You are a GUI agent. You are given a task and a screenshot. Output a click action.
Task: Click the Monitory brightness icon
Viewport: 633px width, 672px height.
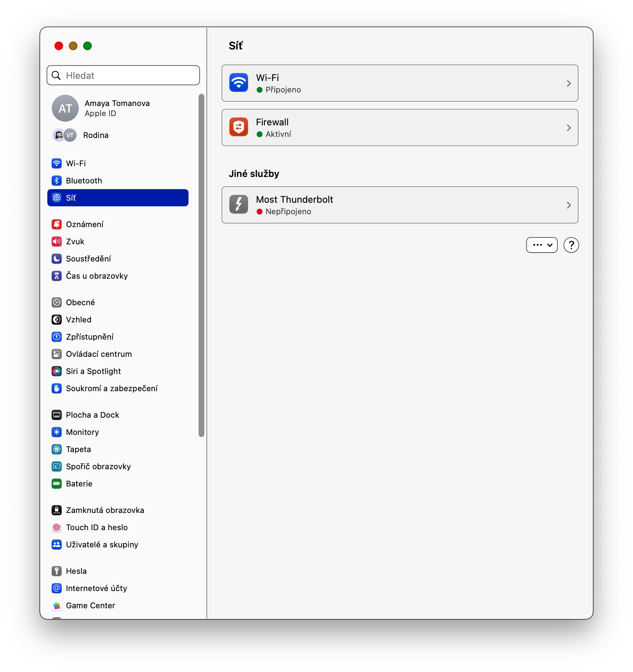[x=57, y=432]
